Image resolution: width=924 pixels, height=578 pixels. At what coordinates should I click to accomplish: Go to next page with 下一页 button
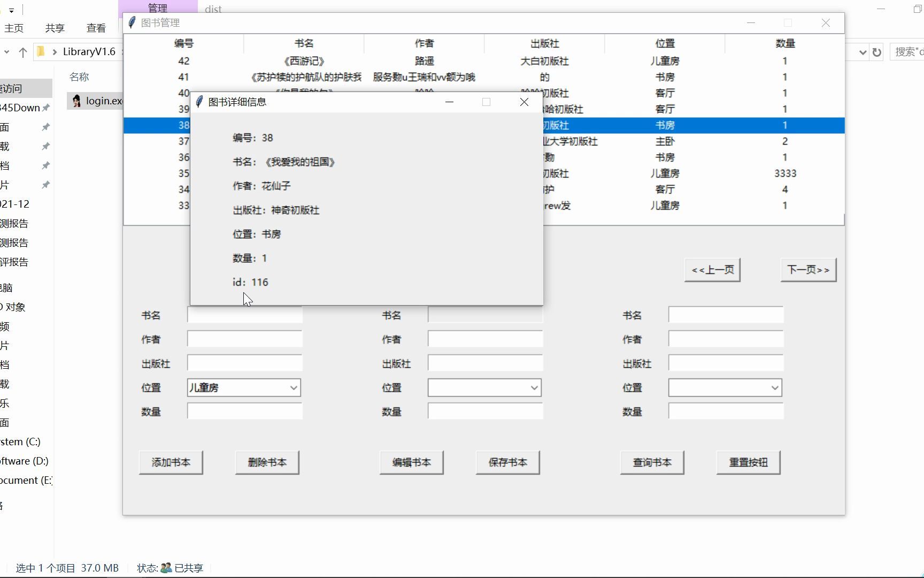(x=808, y=270)
